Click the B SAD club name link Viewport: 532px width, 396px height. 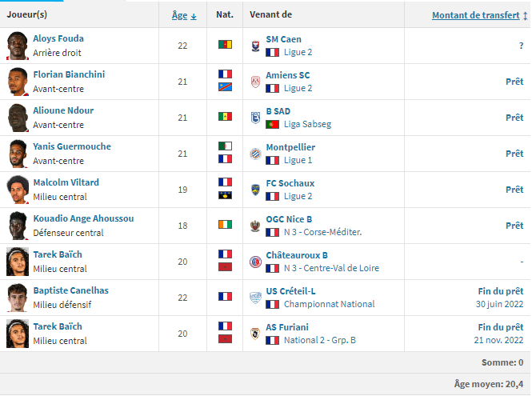pyautogui.click(x=278, y=110)
